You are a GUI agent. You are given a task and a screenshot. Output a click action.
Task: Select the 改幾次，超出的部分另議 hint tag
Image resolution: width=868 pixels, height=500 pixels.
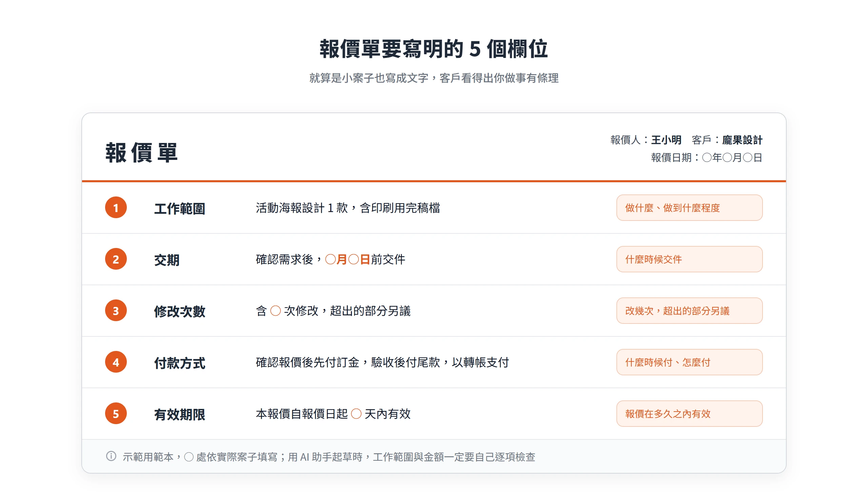[x=689, y=310]
